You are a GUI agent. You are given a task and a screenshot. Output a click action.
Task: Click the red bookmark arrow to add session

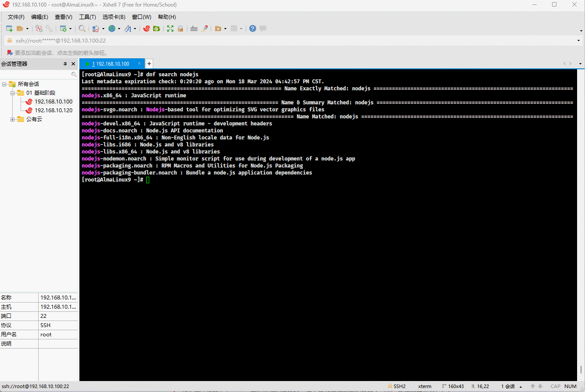(10, 53)
